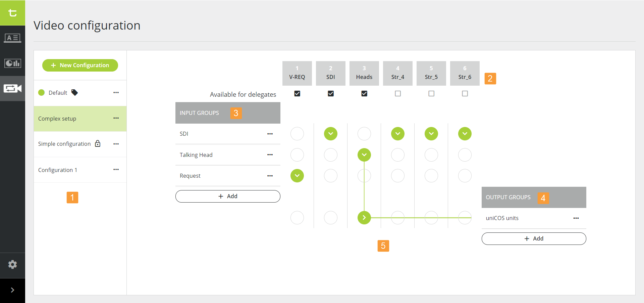The width and height of the screenshot is (644, 303).
Task: Open the Complex setup three-dot menu
Action: (116, 118)
